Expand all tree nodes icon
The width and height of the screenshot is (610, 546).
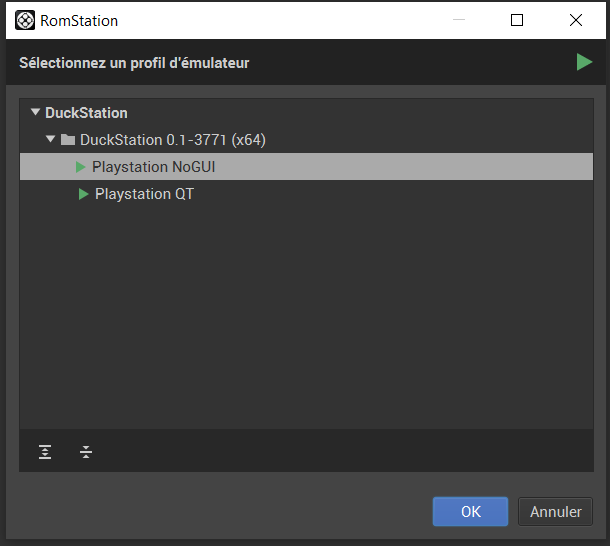tap(45, 452)
